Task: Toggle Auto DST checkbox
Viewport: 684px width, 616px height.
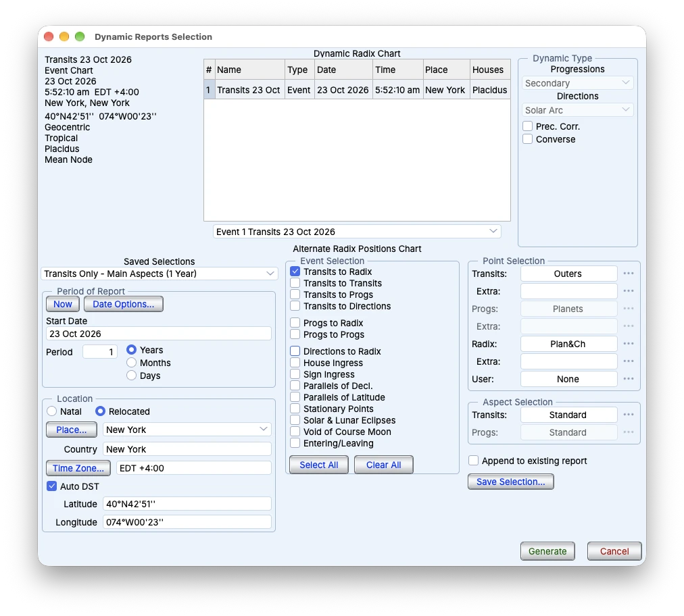Action: 51,486
